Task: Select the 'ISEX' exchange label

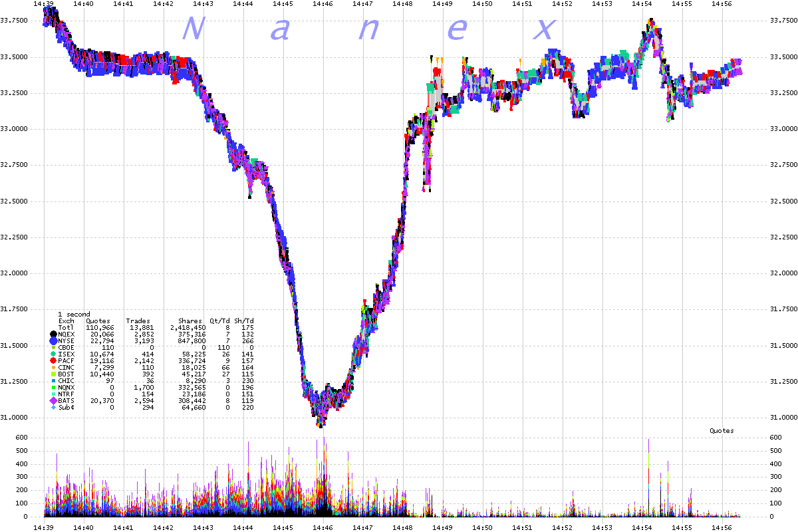Action: pyautogui.click(x=66, y=354)
